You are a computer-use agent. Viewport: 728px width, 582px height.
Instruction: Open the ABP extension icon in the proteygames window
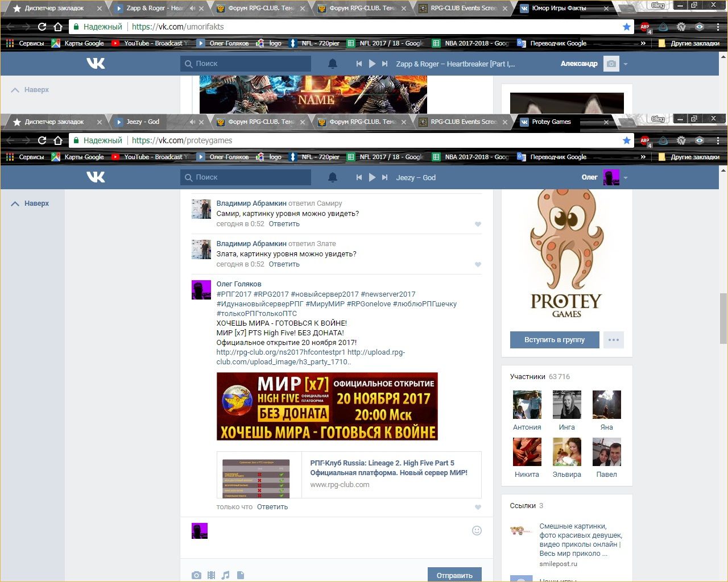645,140
